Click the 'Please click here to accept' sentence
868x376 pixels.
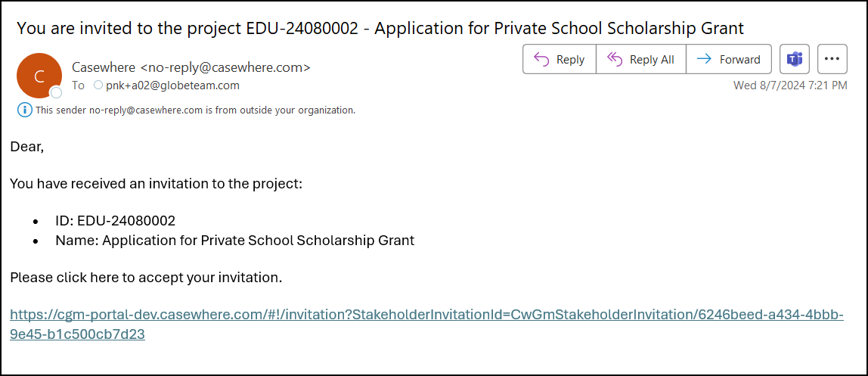pyautogui.click(x=146, y=278)
